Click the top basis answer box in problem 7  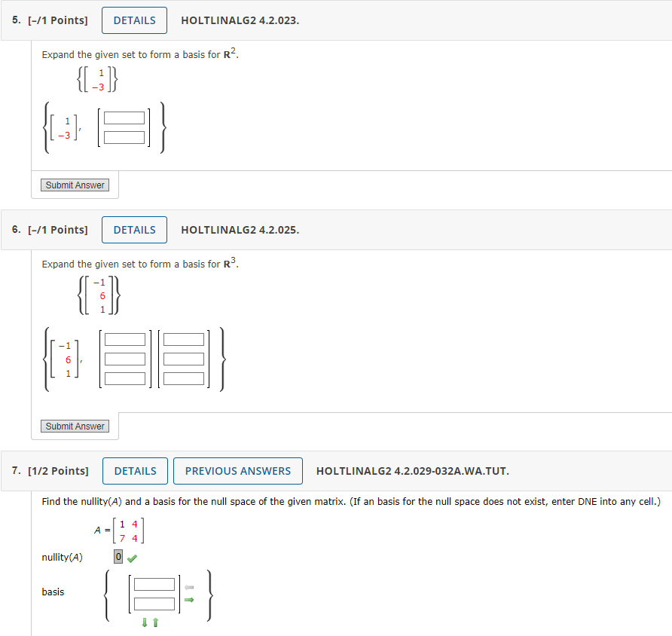[x=156, y=586]
